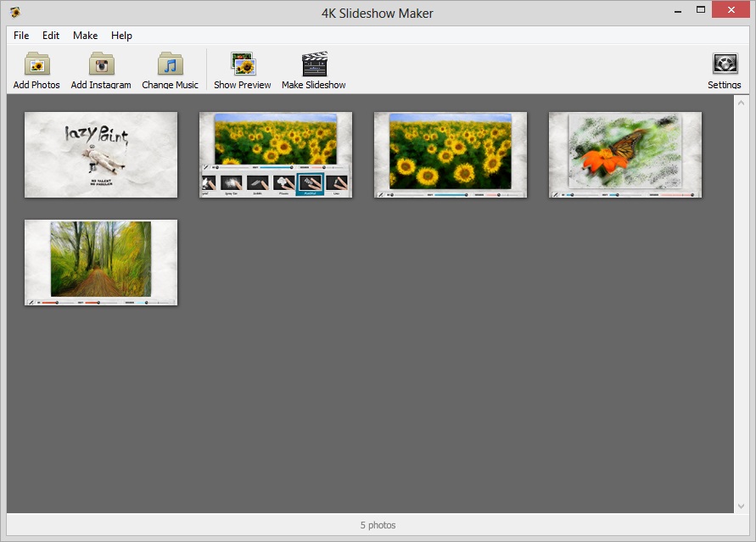
Task: Open the Make menu
Action: [x=85, y=36]
